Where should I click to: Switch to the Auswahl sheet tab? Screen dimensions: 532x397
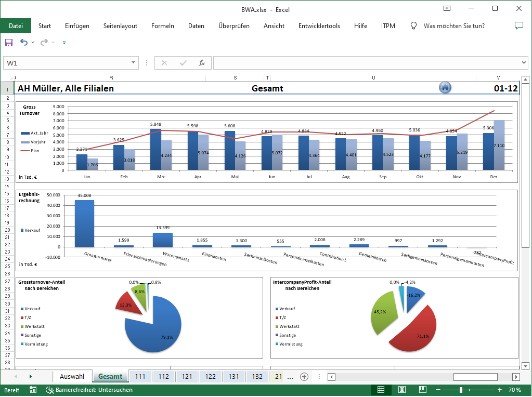point(72,377)
